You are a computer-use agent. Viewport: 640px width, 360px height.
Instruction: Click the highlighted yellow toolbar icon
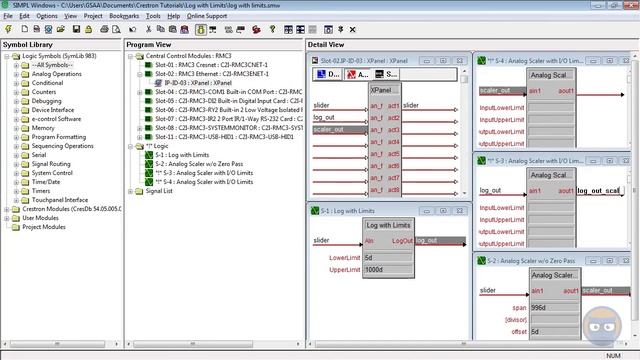pyautogui.click(x=201, y=29)
